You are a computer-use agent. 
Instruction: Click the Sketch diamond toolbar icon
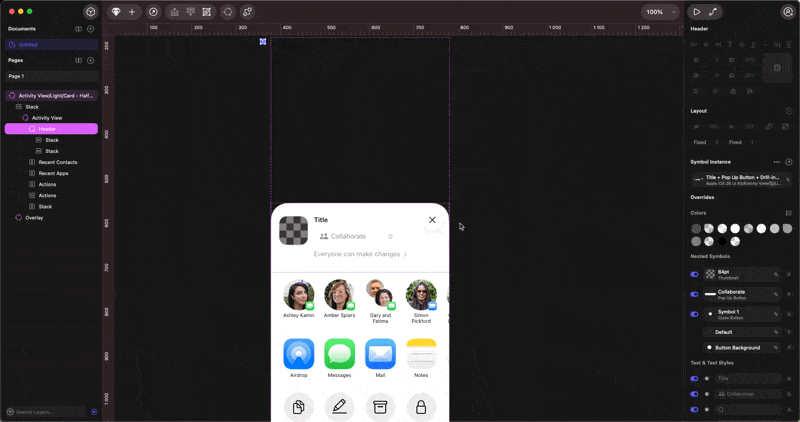(x=116, y=12)
